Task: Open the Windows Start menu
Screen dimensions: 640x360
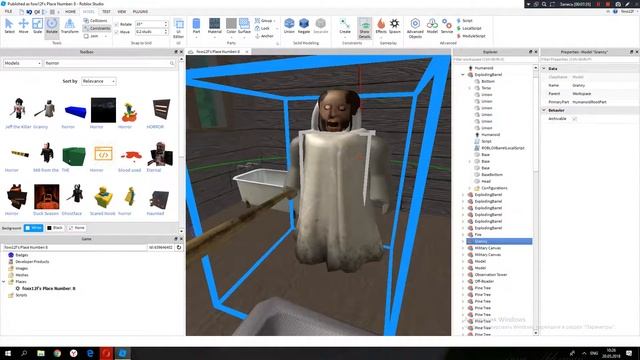Action: (x=8, y=353)
